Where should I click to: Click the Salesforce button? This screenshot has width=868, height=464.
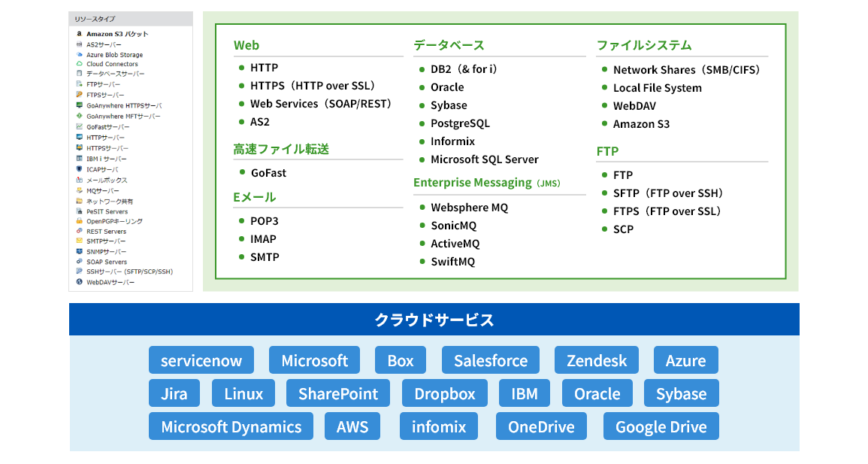pos(491,360)
